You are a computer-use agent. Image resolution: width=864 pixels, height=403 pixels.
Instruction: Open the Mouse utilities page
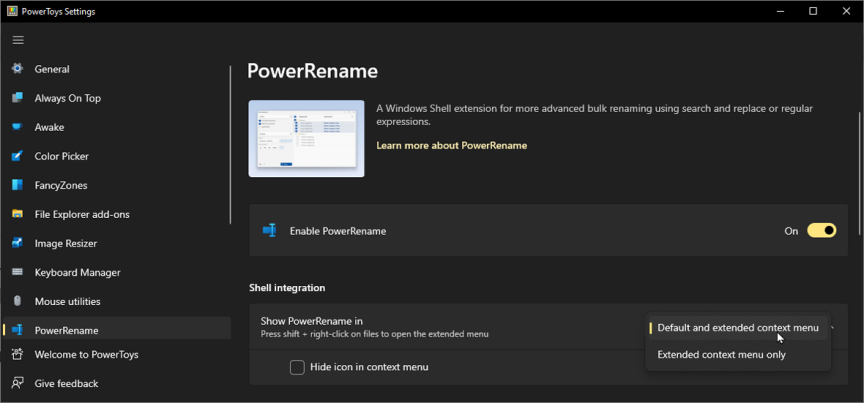point(67,301)
